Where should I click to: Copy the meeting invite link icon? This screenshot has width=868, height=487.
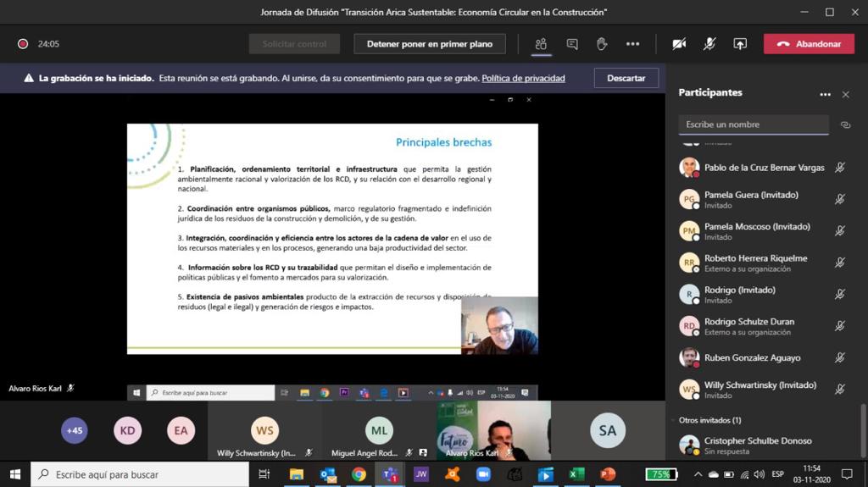click(x=845, y=125)
